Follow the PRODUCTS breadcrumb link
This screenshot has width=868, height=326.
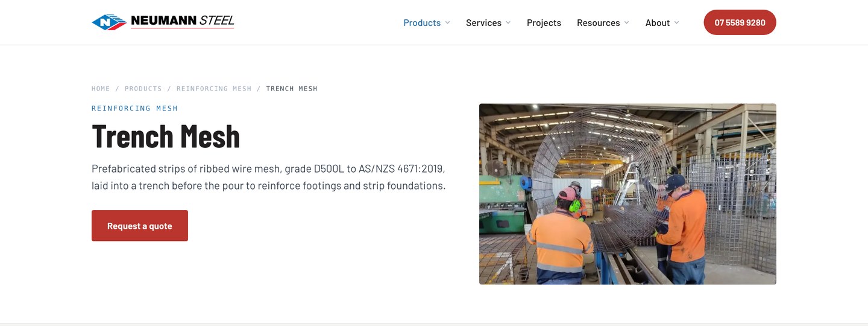tap(143, 89)
